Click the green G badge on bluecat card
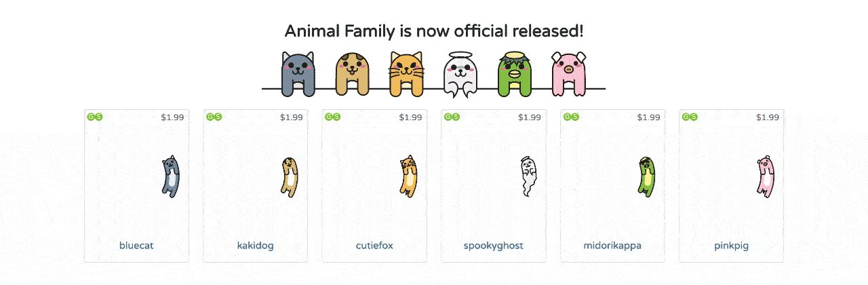This screenshot has height=285, width=868. pos(91,117)
